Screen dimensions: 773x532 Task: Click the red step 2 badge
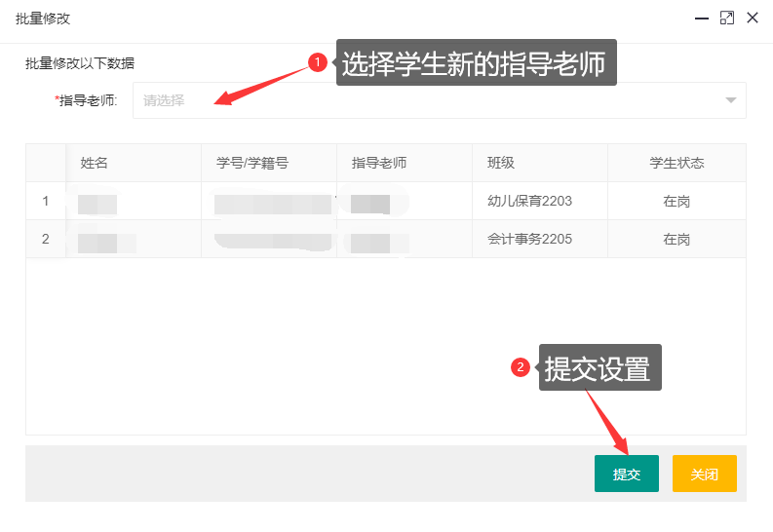click(x=521, y=367)
